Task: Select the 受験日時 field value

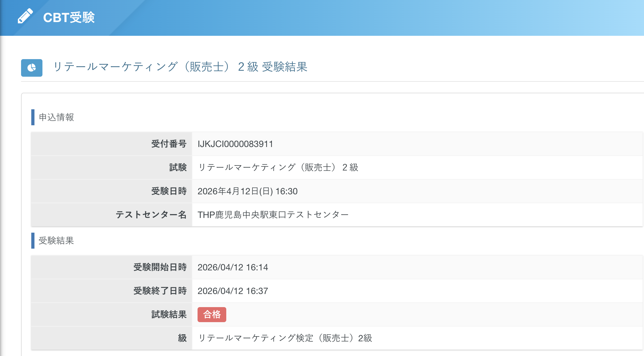Action: point(248,191)
